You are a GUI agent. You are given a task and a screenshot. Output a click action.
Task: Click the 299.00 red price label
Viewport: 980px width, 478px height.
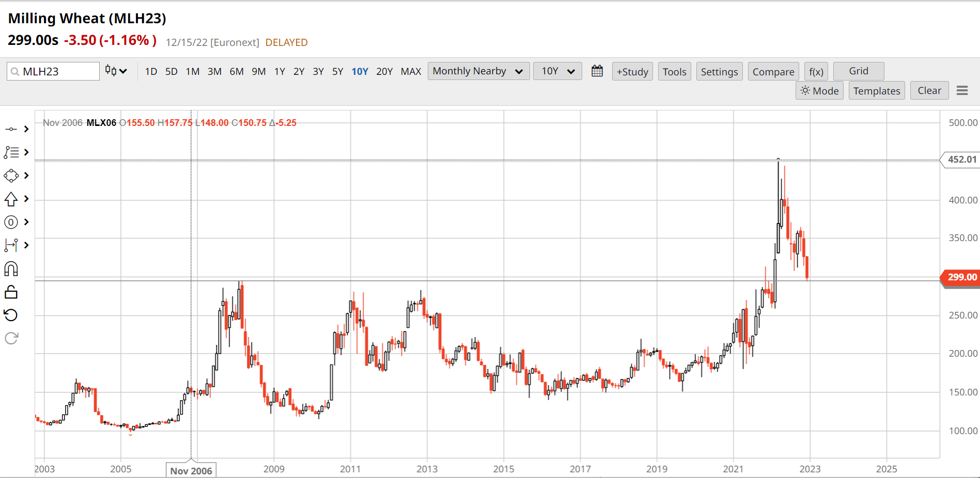pyautogui.click(x=961, y=277)
